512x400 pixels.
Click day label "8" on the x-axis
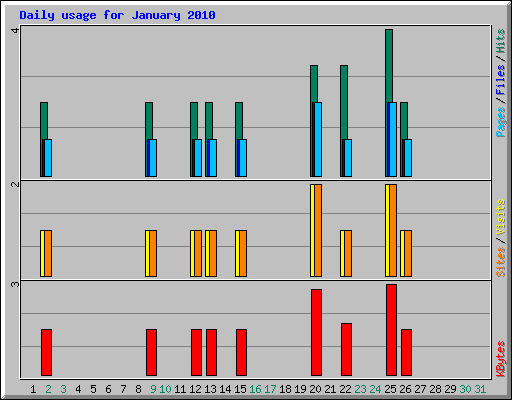[x=138, y=389]
